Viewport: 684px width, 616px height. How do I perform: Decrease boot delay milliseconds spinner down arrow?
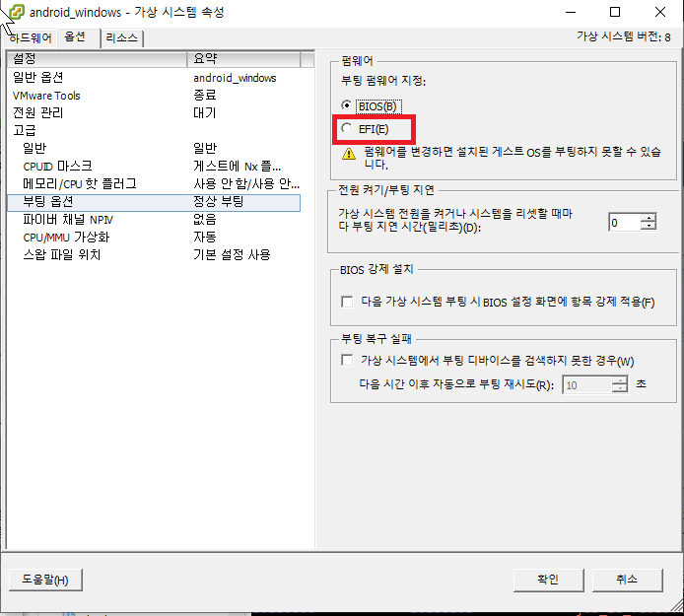point(649,226)
